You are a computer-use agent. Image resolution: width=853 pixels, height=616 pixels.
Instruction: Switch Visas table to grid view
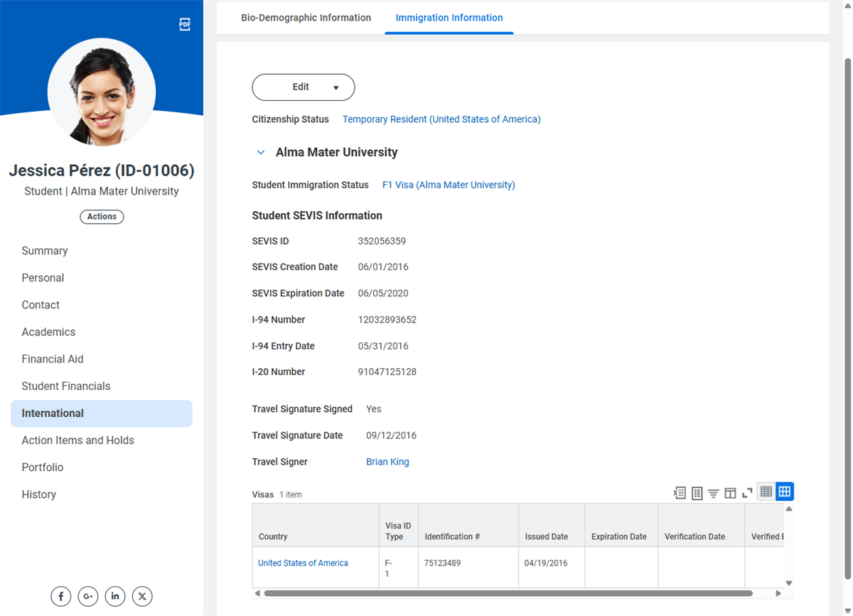pyautogui.click(x=785, y=492)
